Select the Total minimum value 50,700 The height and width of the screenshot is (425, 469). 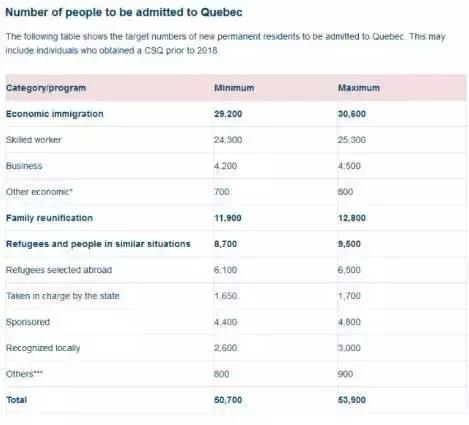[x=228, y=400]
